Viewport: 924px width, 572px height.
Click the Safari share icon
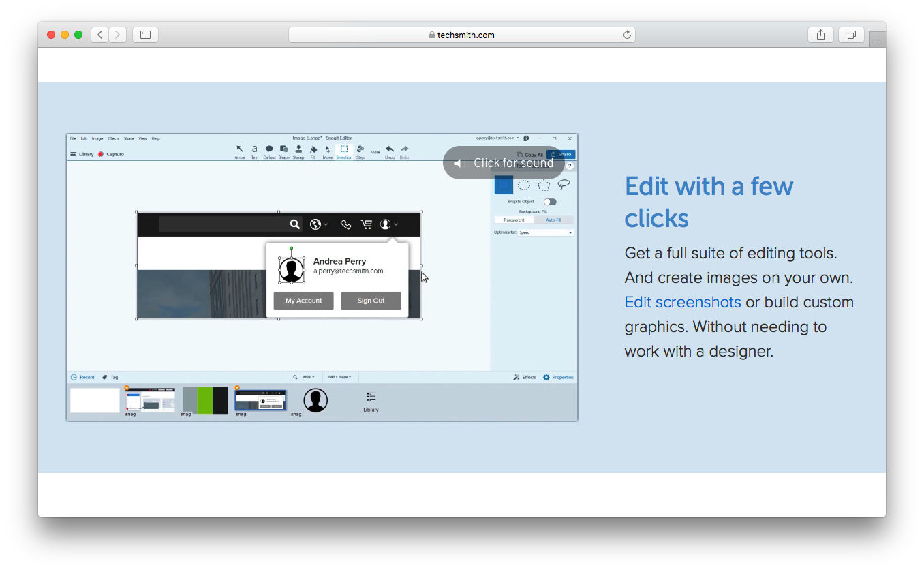[820, 35]
